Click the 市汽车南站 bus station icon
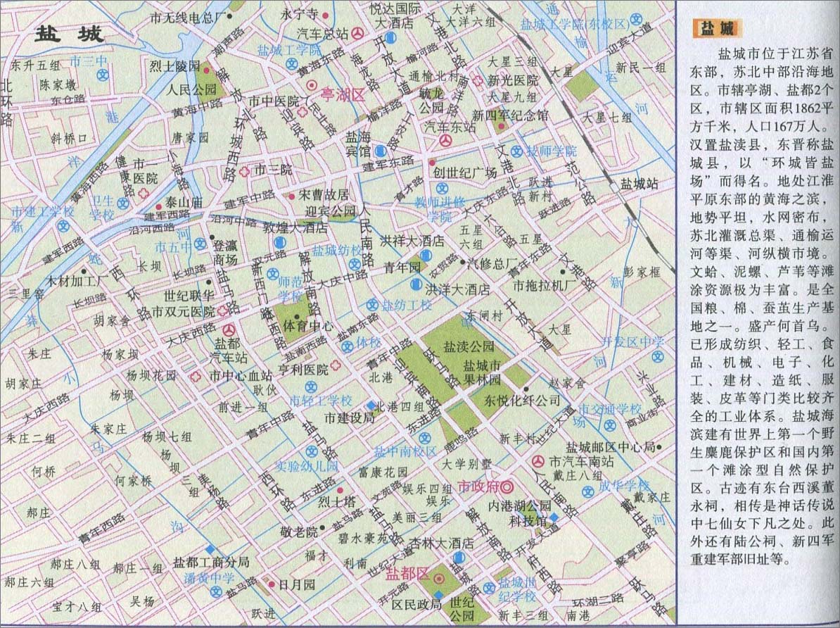840x628 pixels. click(538, 462)
